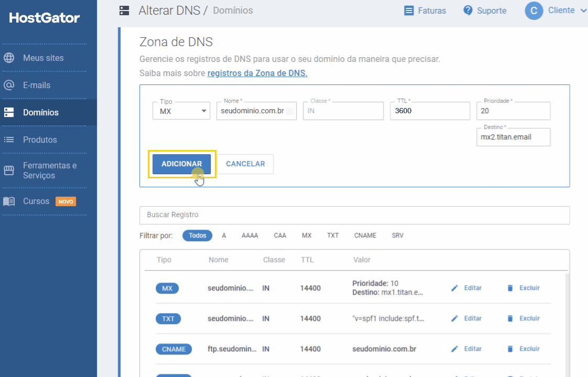The width and height of the screenshot is (588, 377).
Task: Filter records by CNAME type
Action: pos(365,235)
